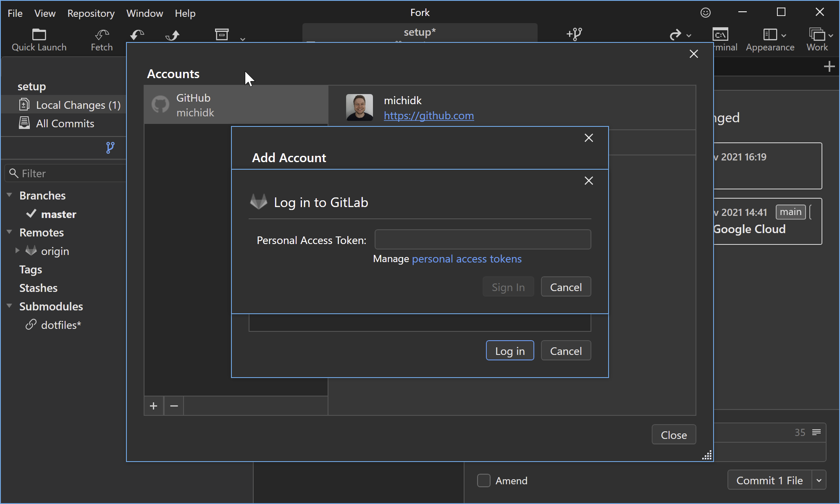
Task: Click the Pull arrow toolbar icon
Action: 137,34
